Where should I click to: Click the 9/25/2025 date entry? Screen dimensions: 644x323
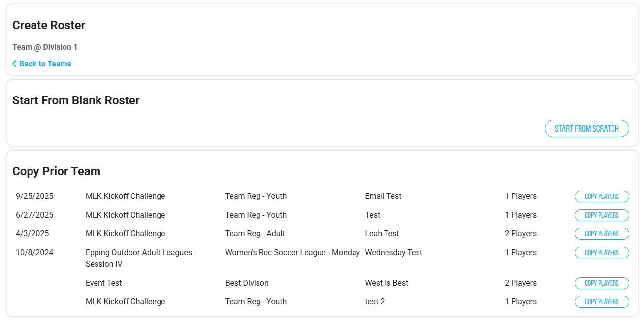[34, 196]
